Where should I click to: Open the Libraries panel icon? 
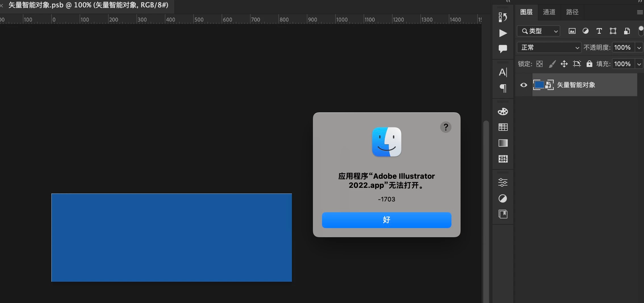(503, 214)
